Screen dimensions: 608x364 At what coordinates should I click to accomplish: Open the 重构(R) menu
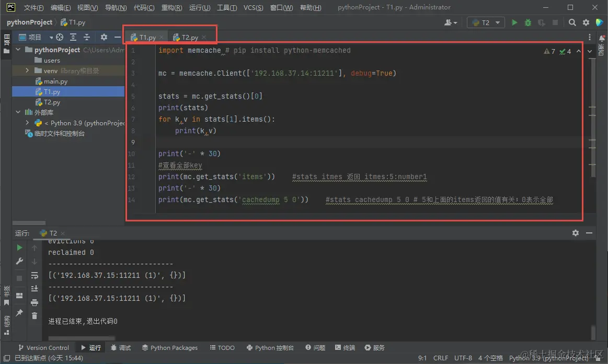tap(171, 7)
